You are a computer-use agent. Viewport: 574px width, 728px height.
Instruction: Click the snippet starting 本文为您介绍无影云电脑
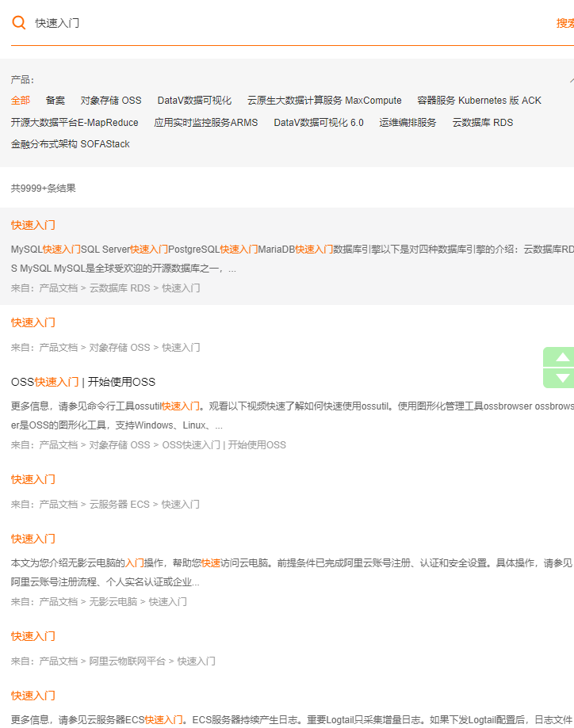click(x=293, y=573)
